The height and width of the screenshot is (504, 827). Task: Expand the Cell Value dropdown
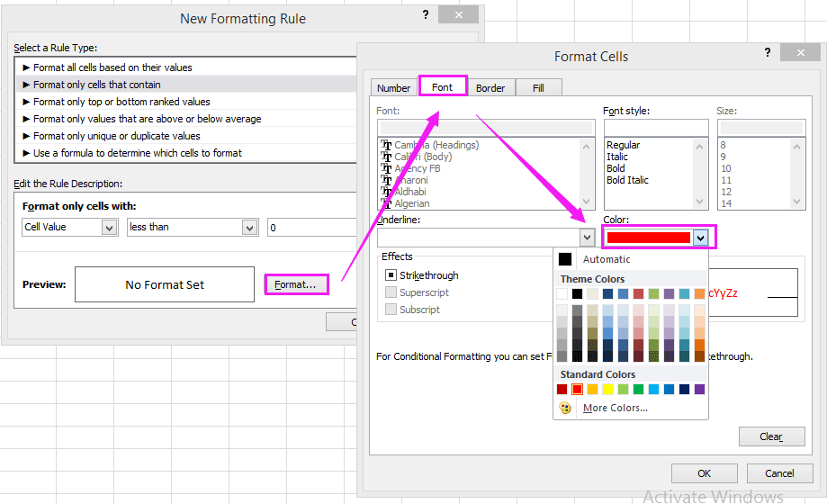[x=109, y=228]
